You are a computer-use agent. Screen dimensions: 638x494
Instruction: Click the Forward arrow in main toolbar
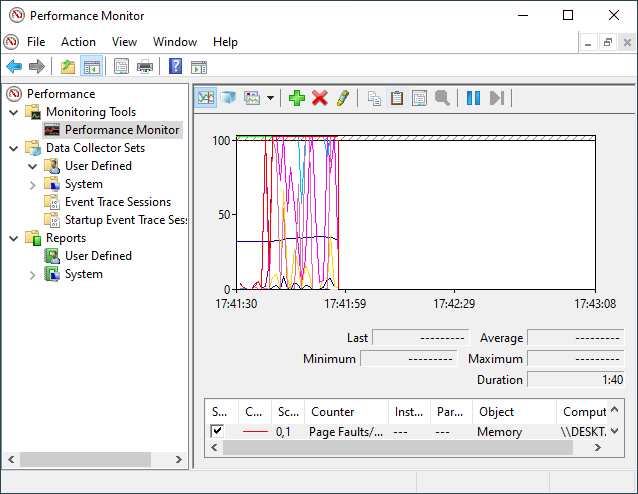37,66
